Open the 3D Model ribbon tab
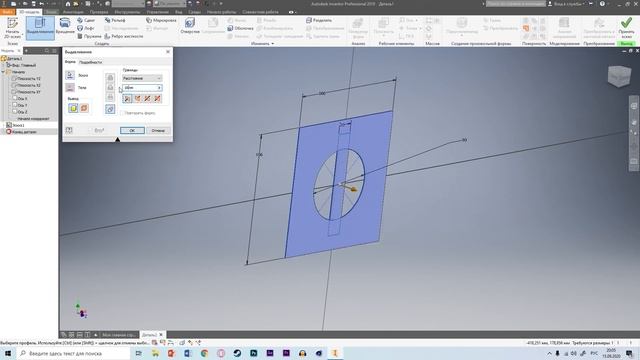 [29, 12]
